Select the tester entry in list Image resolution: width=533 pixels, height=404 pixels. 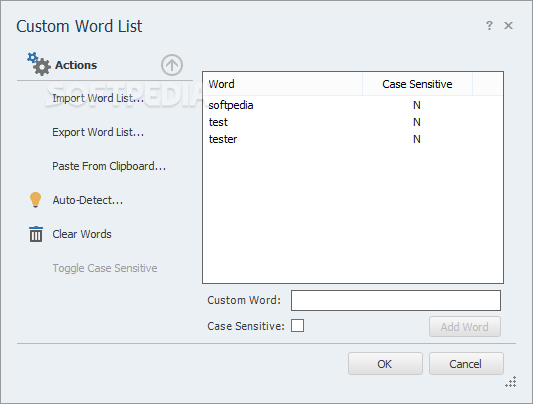coord(353,139)
